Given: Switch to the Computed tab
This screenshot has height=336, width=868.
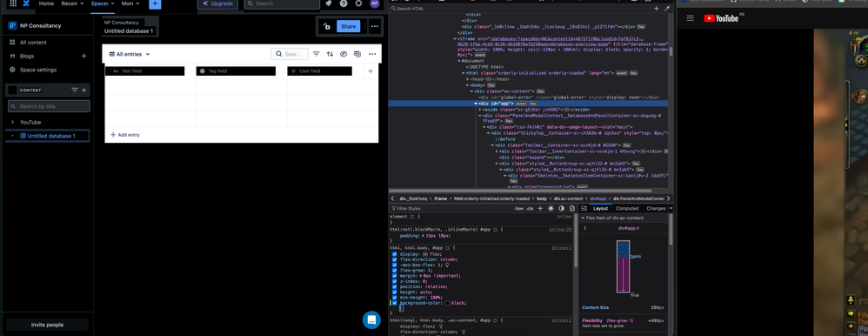Looking at the screenshot, I should (627, 208).
